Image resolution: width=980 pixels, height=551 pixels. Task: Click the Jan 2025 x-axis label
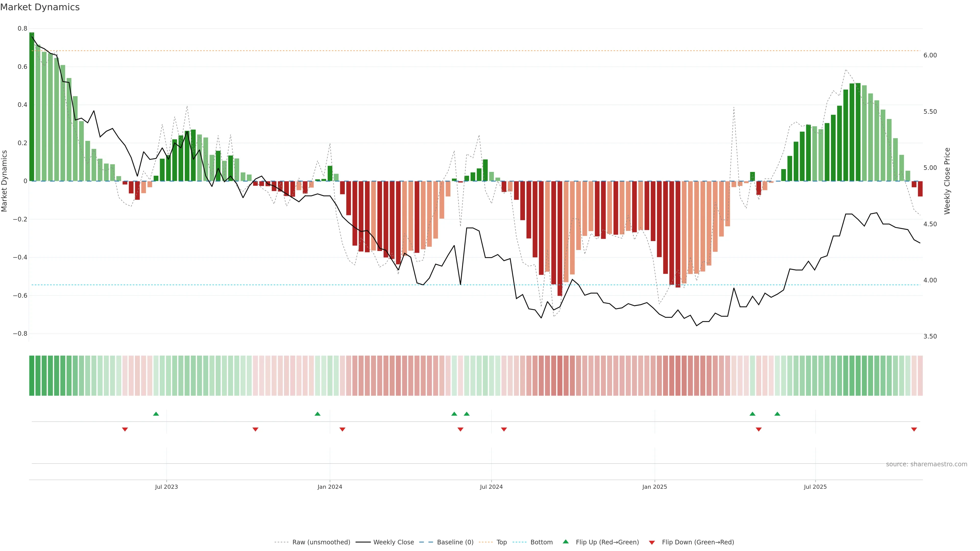coord(654,487)
